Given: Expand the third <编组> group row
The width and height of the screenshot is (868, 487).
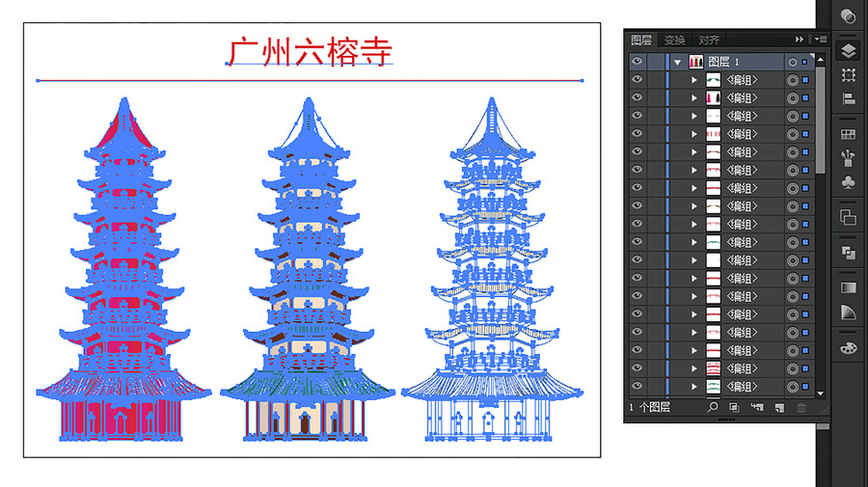Looking at the screenshot, I should (694, 117).
